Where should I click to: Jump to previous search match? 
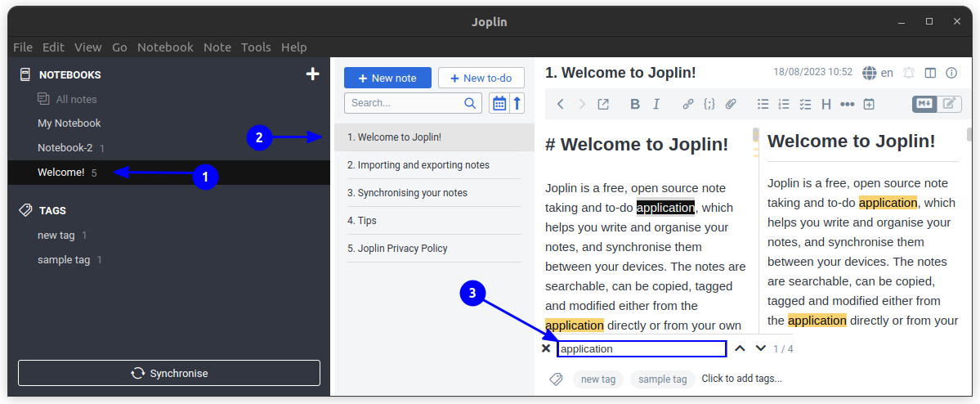pos(740,348)
